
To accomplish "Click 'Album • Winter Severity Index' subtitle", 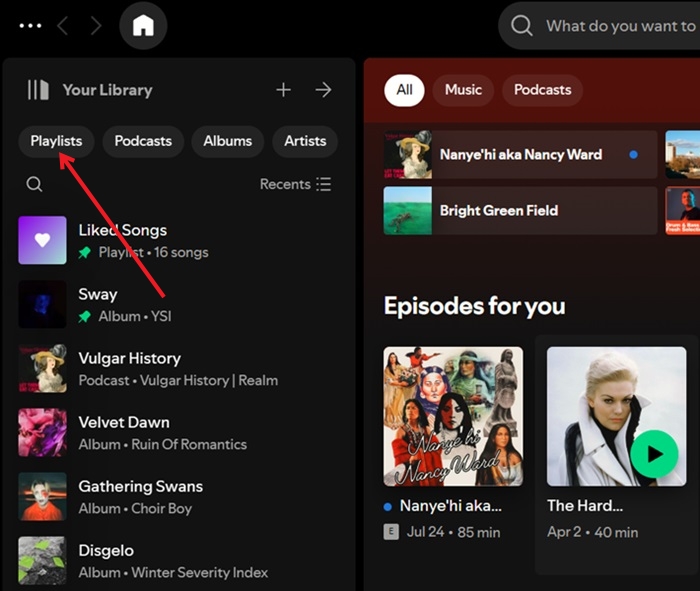I will click(173, 573).
